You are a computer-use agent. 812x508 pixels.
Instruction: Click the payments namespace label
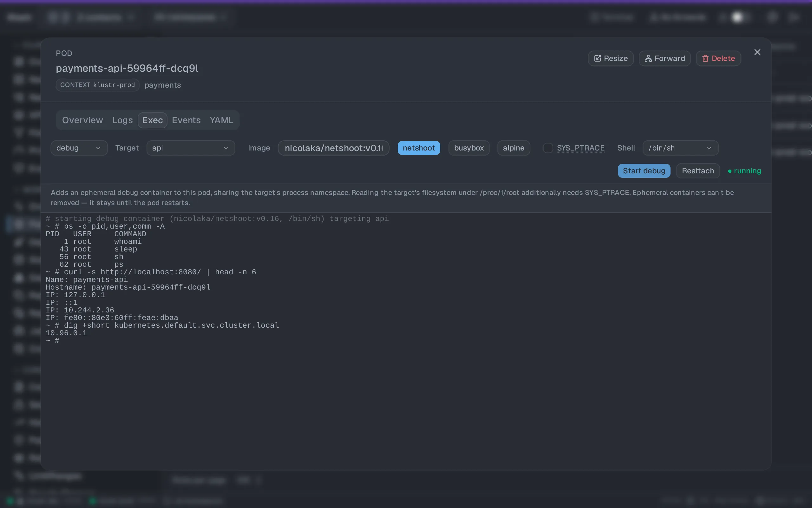tap(163, 85)
